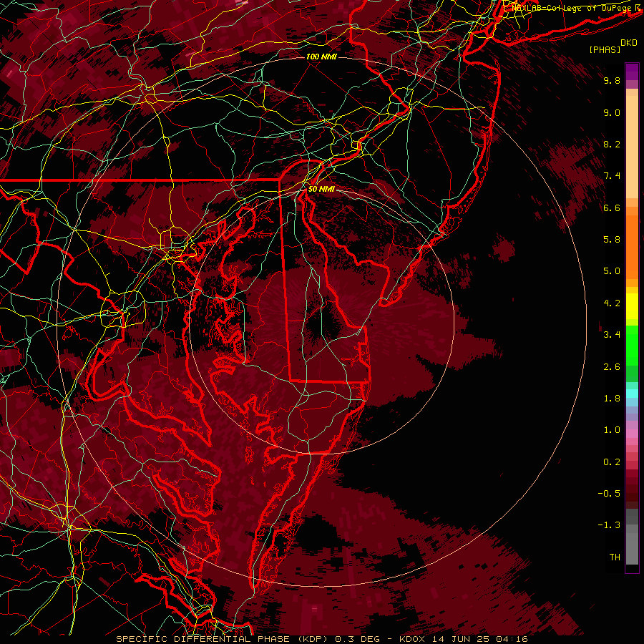Click the DKD unit label above the color scale
The width and height of the screenshot is (644, 644).
tap(629, 43)
